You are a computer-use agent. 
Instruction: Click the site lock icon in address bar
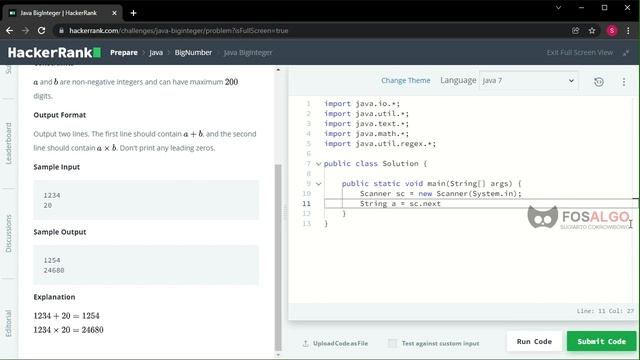click(61, 31)
